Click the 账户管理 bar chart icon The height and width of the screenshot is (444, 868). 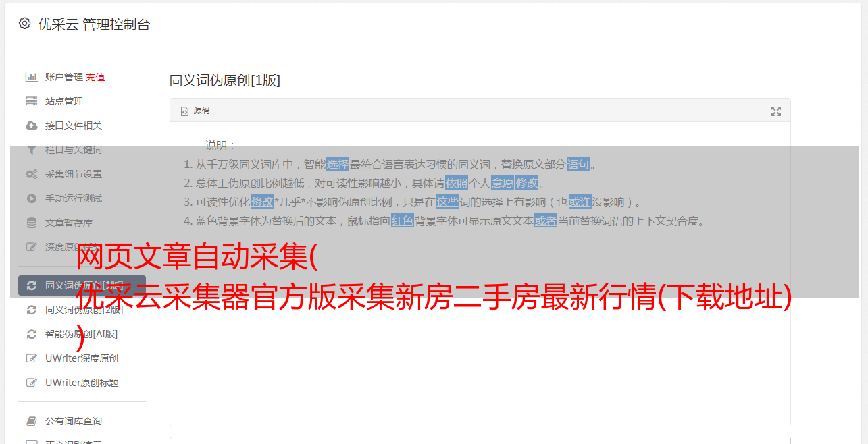(x=31, y=77)
